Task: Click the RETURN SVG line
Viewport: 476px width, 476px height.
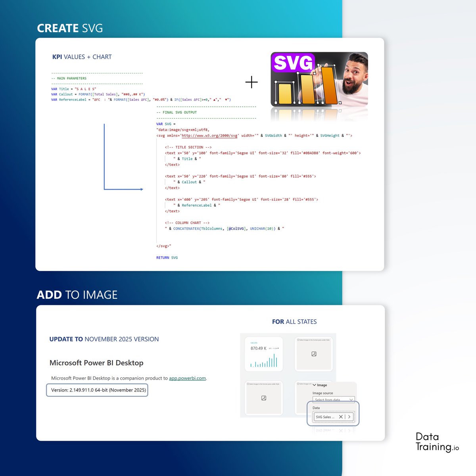Action: [x=167, y=258]
